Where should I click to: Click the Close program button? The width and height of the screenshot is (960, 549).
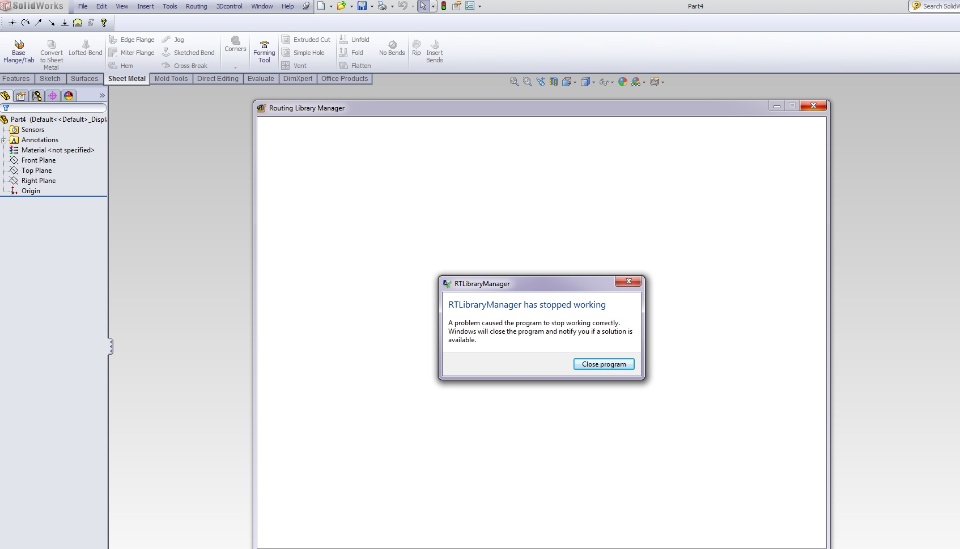coord(604,364)
